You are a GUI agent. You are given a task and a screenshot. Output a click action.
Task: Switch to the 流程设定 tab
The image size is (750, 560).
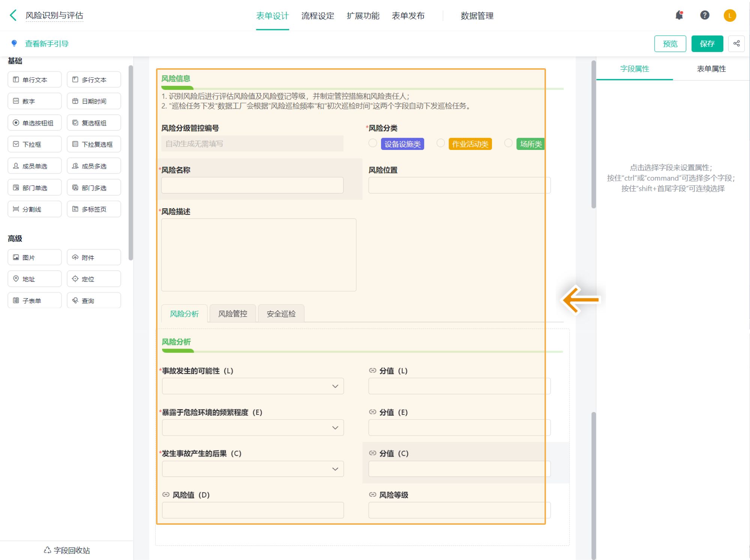click(318, 16)
